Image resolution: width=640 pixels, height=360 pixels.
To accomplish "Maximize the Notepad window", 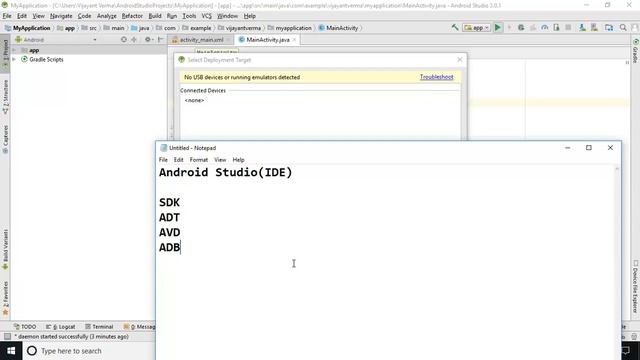I will pyautogui.click(x=589, y=148).
